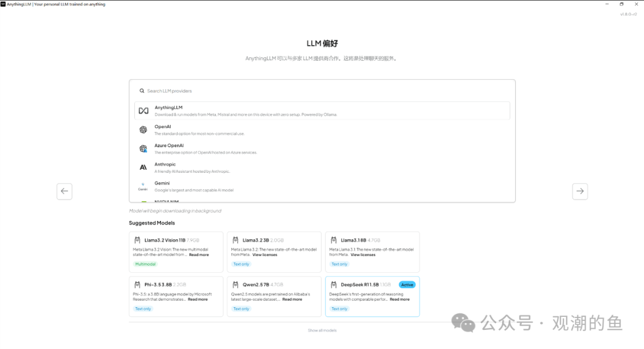Select the Qwen2.5 7B model title

tap(255, 285)
